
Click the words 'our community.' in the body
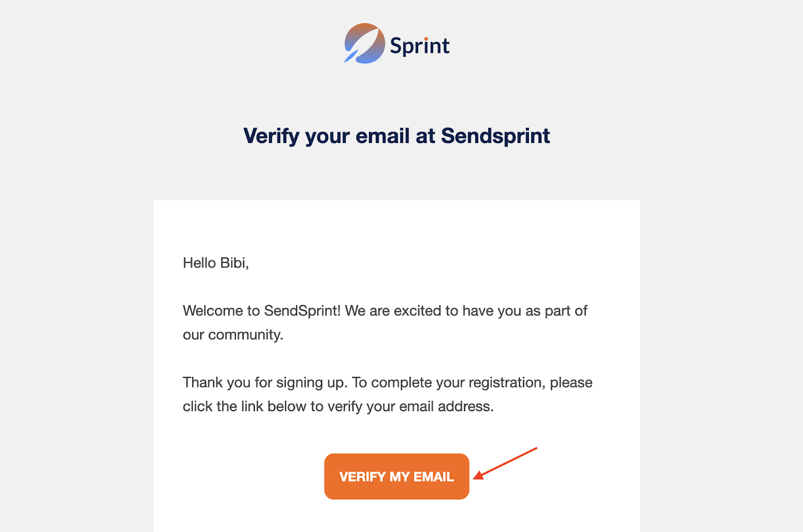click(233, 335)
